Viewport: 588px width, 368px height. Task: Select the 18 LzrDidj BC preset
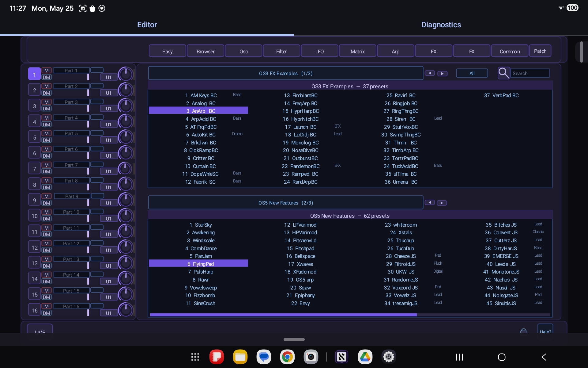[x=301, y=135]
